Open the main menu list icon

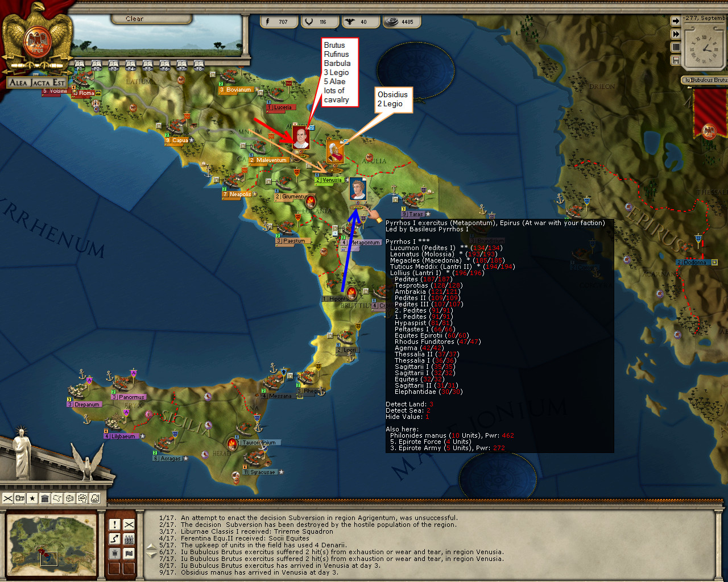point(676,47)
